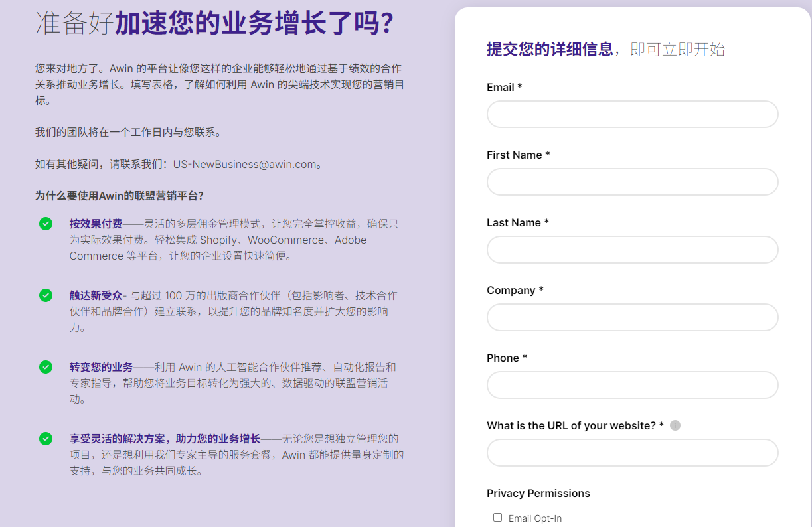The width and height of the screenshot is (812, 527).
Task: Click the bold text 触达新受众
Action: click(96, 295)
